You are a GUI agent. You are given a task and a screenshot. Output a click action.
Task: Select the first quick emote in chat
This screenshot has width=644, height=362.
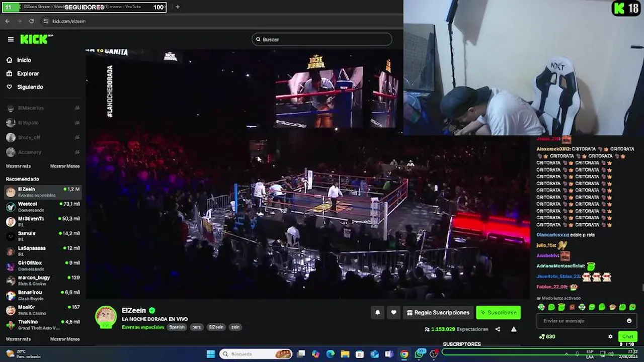pyautogui.click(x=541, y=307)
